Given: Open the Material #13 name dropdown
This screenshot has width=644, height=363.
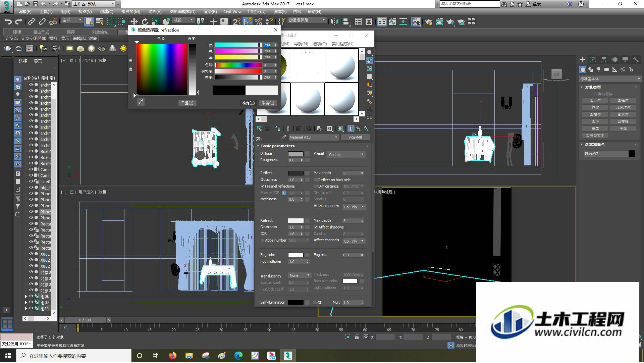Looking at the screenshot, I should click(313, 137).
